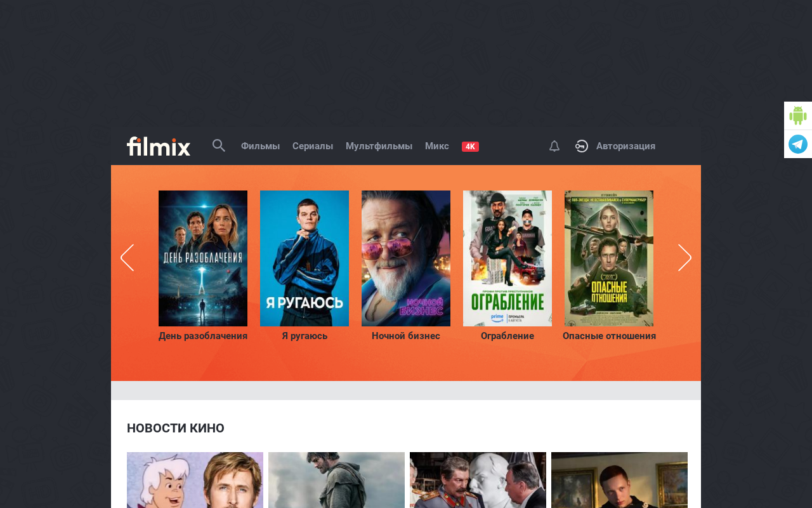Open Ночной бизнес poster

tap(406, 258)
